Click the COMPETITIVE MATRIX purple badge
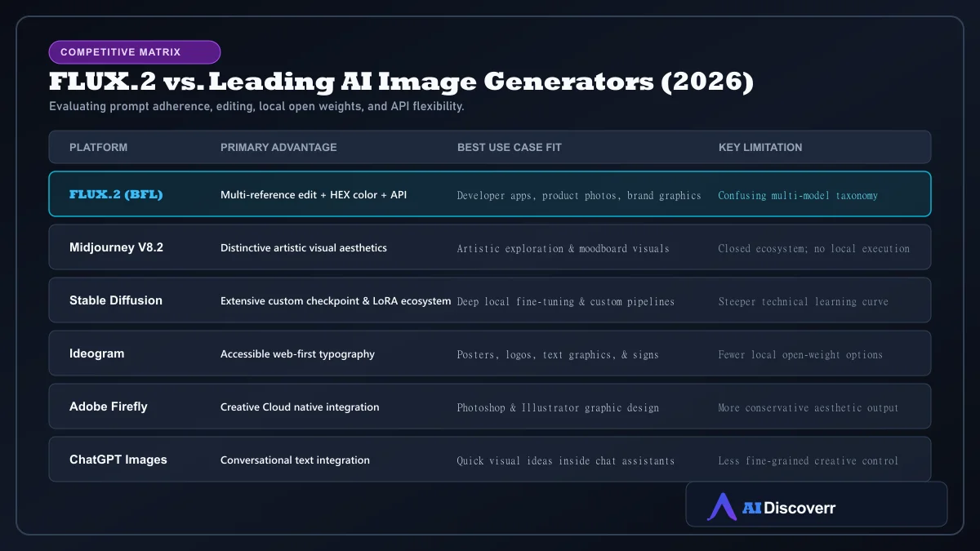This screenshot has width=980, height=551. [135, 52]
